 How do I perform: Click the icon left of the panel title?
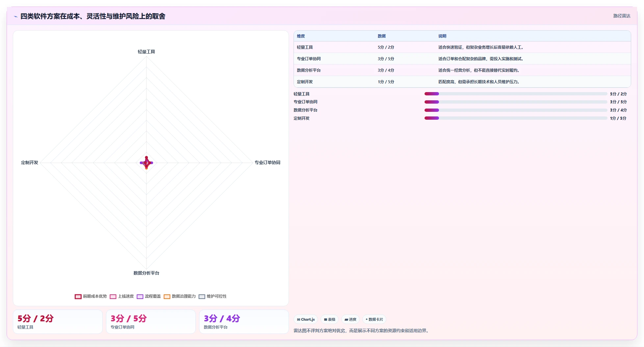[x=15, y=16]
